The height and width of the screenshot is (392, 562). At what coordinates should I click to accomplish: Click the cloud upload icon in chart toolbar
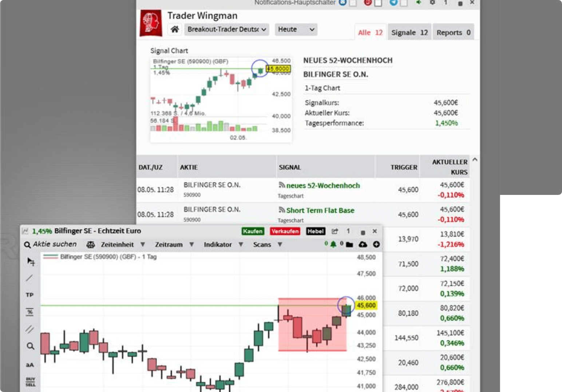pyautogui.click(x=363, y=244)
